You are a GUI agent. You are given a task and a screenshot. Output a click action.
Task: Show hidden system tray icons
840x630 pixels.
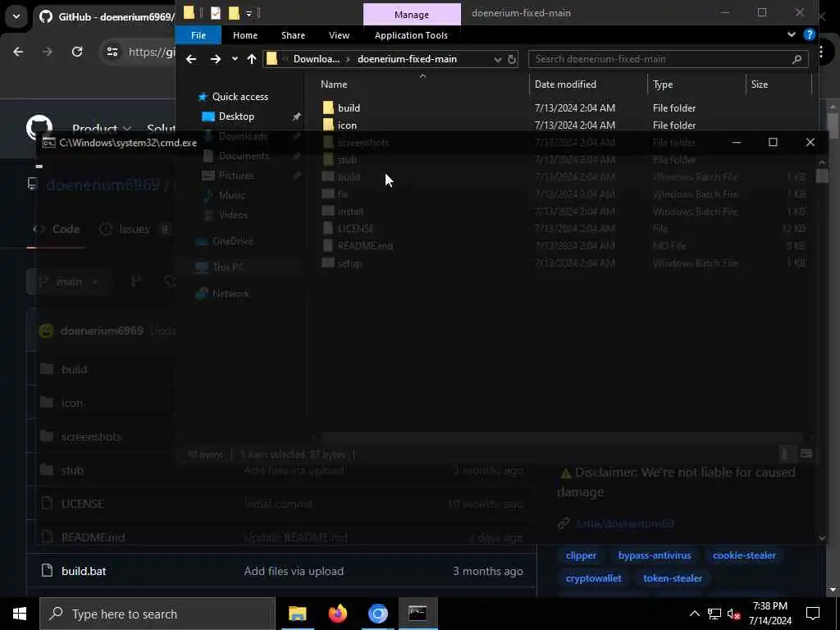tap(694, 614)
